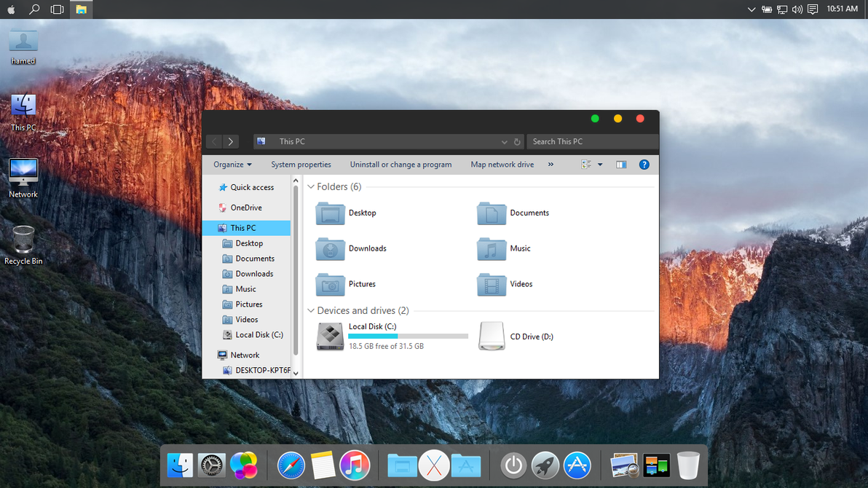Click System properties in command bar
The width and height of the screenshot is (868, 488).
pyautogui.click(x=301, y=165)
